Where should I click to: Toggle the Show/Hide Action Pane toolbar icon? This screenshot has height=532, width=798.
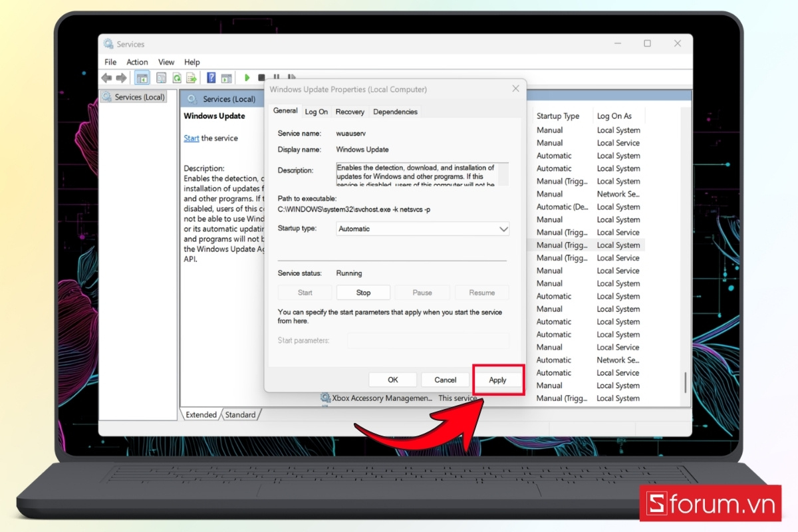click(x=227, y=78)
